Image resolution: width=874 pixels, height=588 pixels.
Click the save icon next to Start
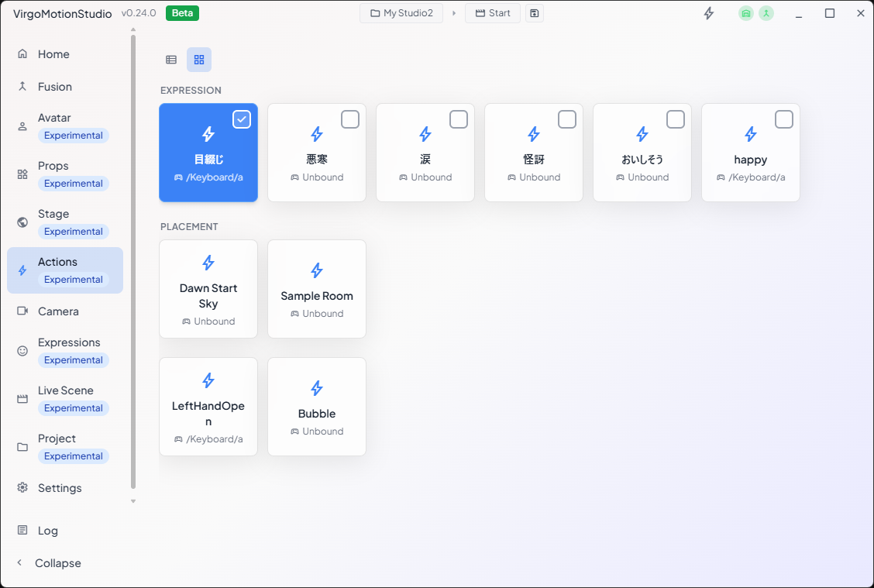[534, 13]
